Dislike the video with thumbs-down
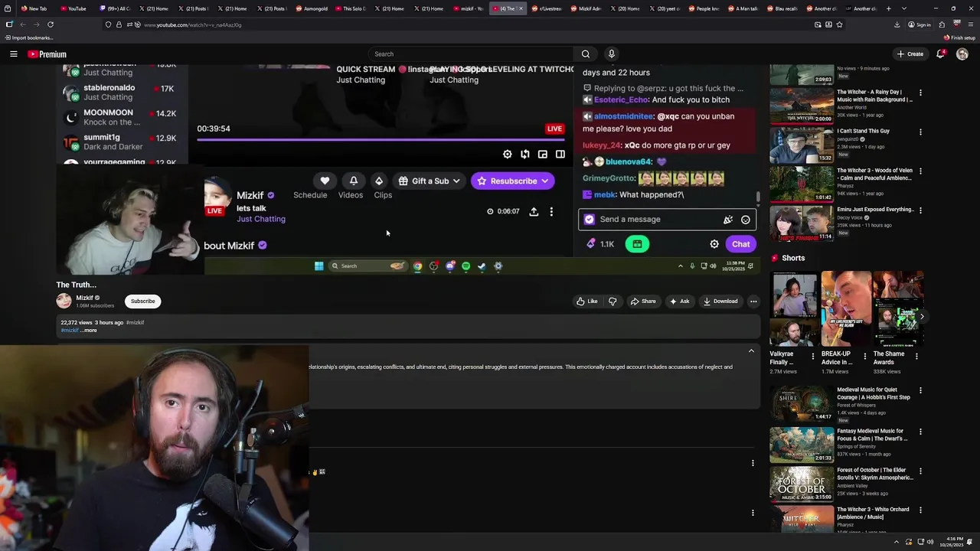Screen dimensions: 980x551 (612, 302)
